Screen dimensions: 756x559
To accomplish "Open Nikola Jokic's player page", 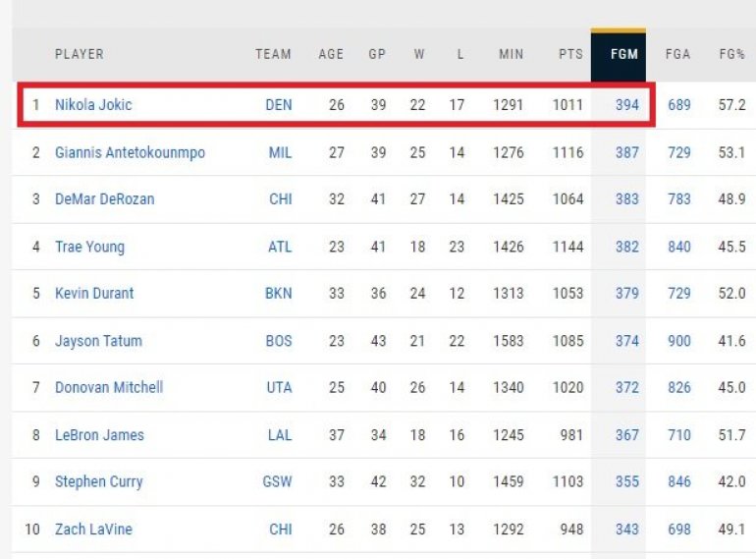I will [93, 105].
